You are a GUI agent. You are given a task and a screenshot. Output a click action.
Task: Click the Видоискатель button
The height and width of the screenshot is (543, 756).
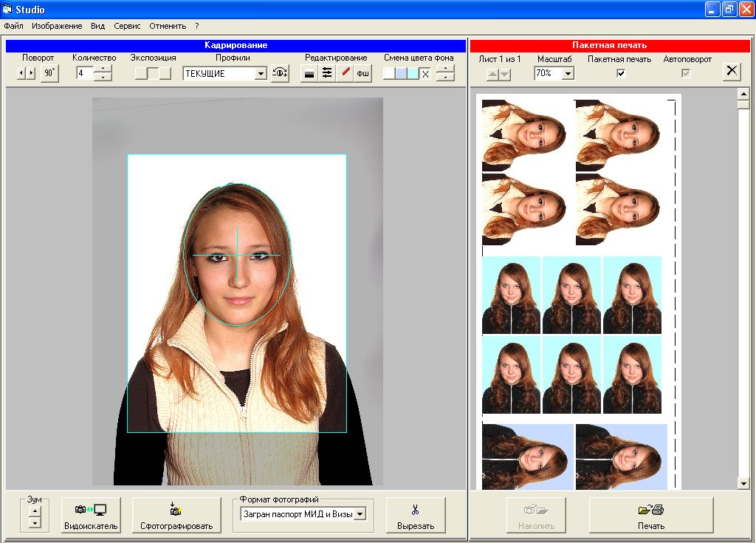(x=90, y=515)
